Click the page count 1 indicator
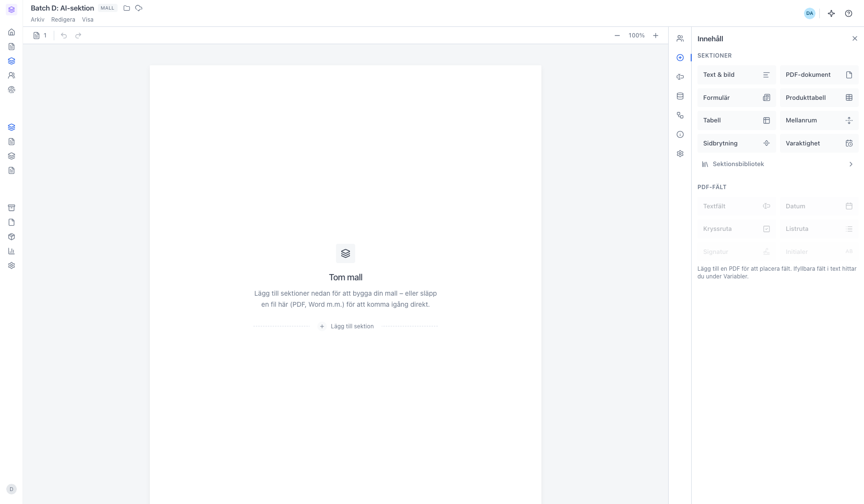This screenshot has height=504, width=864. pos(40,36)
